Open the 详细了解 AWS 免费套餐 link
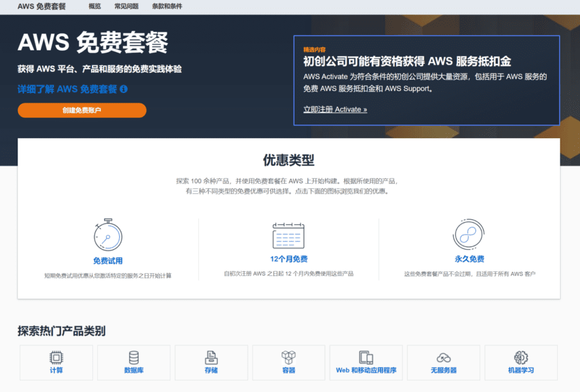The height and width of the screenshot is (392, 580). tap(67, 89)
